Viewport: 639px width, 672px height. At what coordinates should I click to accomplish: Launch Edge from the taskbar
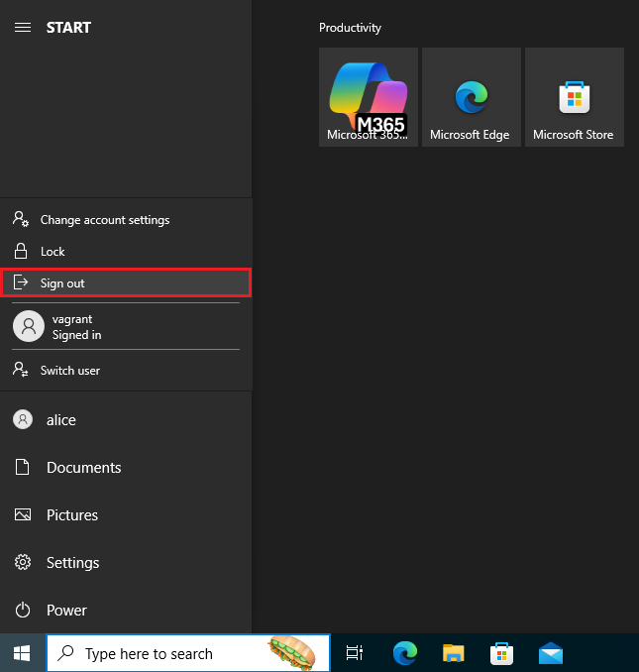(405, 653)
